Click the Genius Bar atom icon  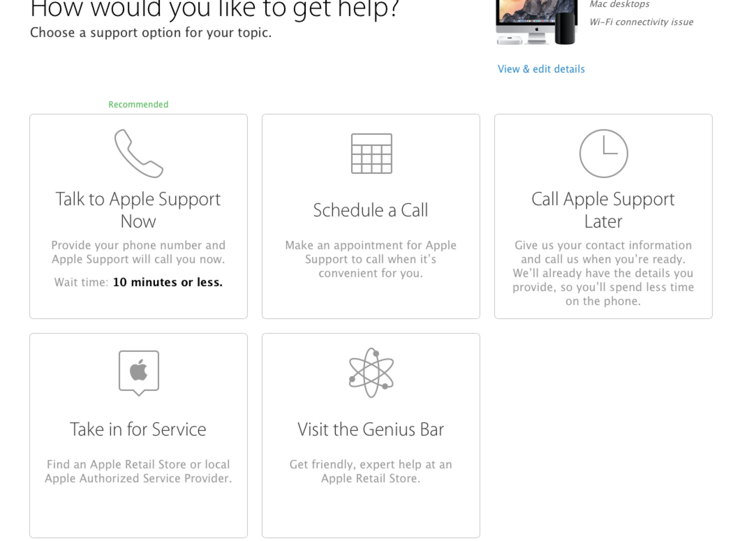pyautogui.click(x=371, y=372)
